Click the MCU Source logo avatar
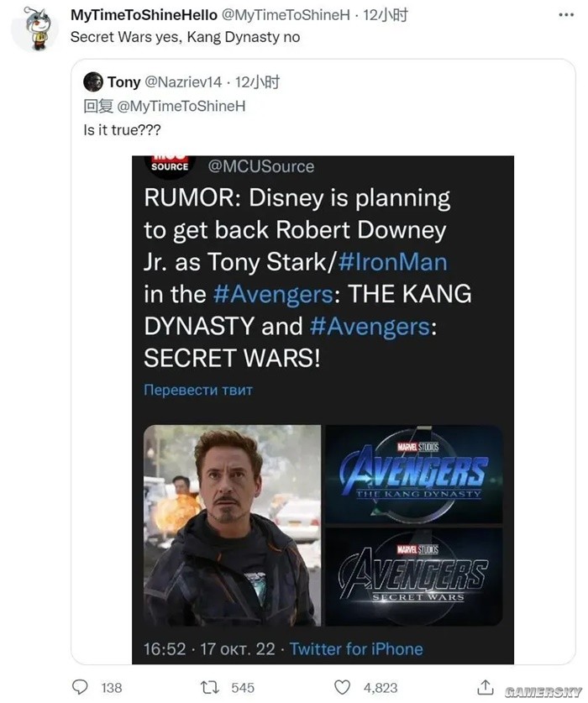The width and height of the screenshot is (588, 703). point(170,166)
